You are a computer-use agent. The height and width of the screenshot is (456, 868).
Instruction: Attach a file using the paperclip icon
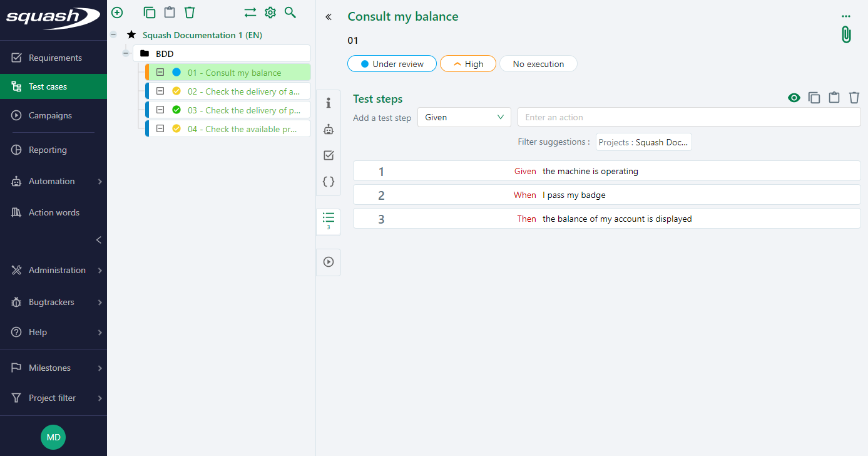click(845, 34)
